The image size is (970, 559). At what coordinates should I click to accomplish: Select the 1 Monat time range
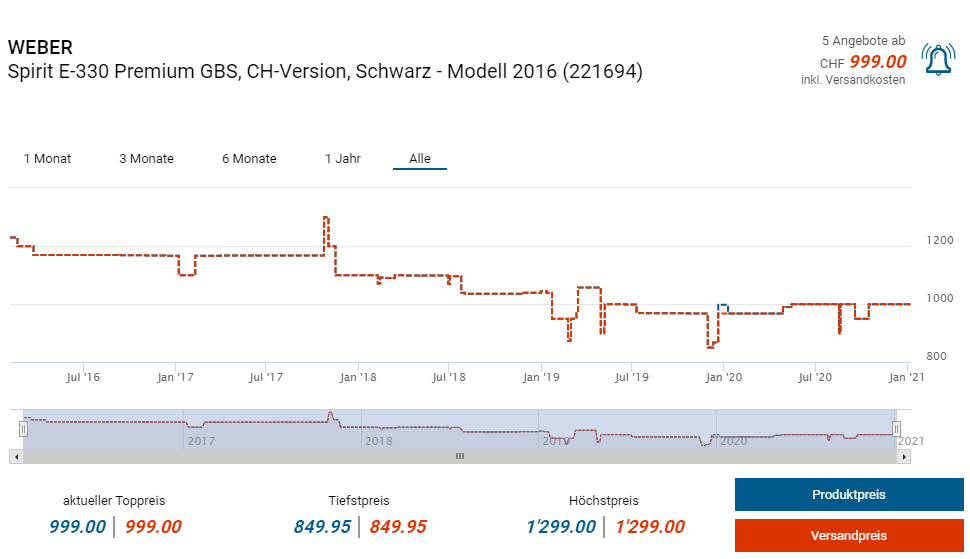coord(47,159)
